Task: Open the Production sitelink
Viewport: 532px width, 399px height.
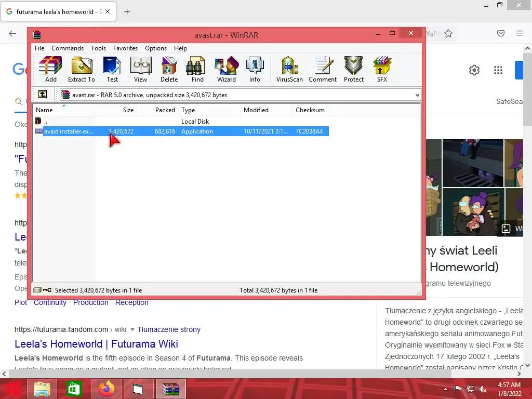Action: 90,302
